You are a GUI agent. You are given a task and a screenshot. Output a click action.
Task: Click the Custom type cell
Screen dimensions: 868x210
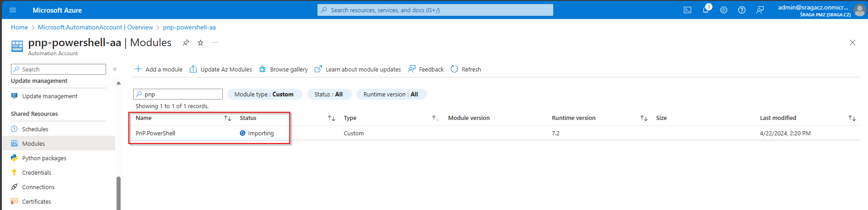[x=354, y=133]
